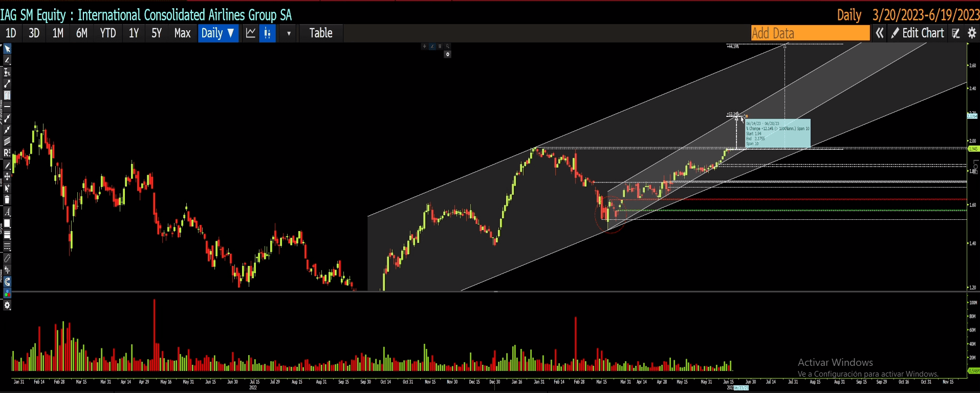Click the percent change measurement tooltip box
Image resolution: width=980 pixels, height=393 pixels.
click(x=778, y=133)
